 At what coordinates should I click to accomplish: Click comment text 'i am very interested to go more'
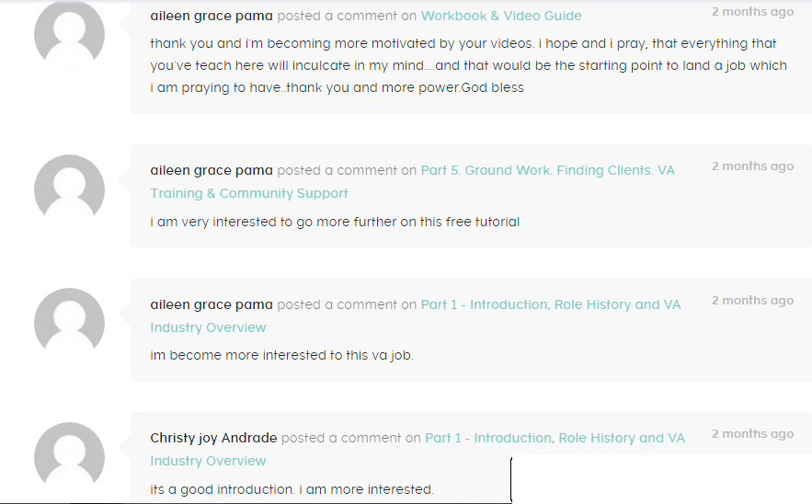[x=335, y=222]
